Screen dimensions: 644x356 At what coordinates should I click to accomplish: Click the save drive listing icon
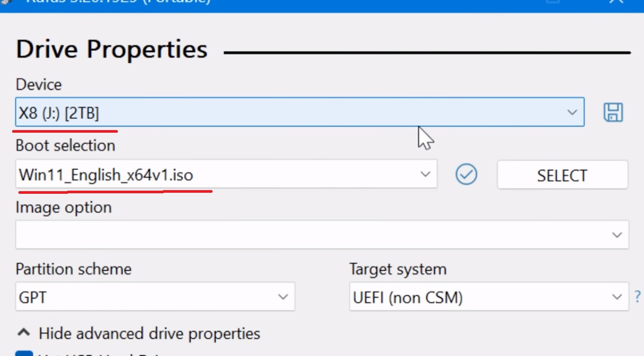click(x=612, y=112)
